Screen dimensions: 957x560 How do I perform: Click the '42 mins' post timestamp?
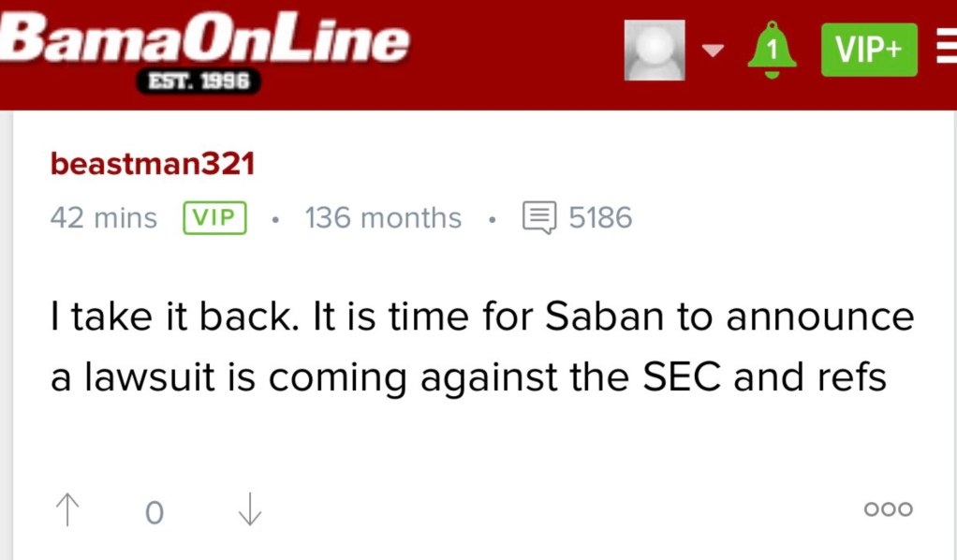[103, 218]
